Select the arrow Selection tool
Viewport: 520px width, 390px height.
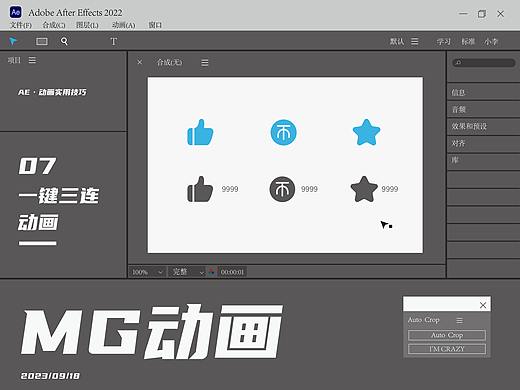coord(13,41)
